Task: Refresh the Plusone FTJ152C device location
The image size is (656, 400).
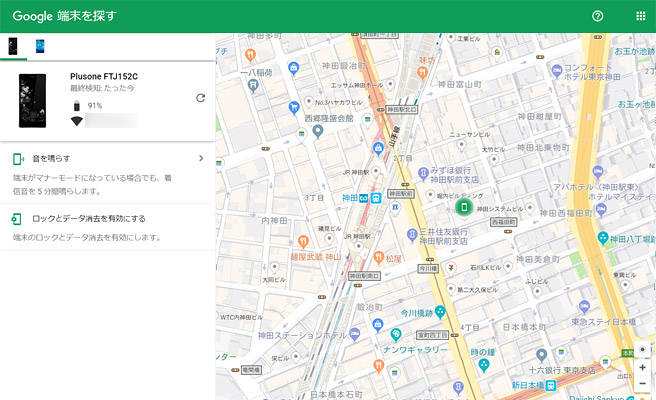Action: (x=200, y=98)
